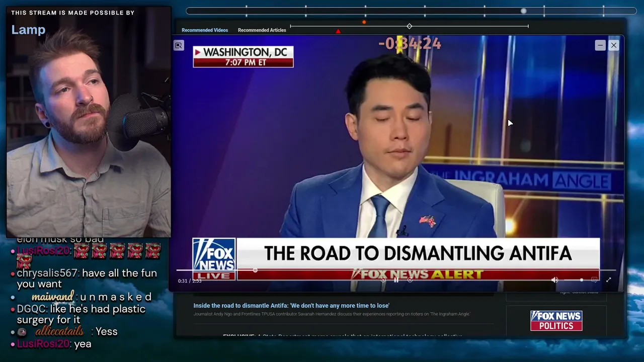Click chrysalis567's username in chat

pos(47,273)
